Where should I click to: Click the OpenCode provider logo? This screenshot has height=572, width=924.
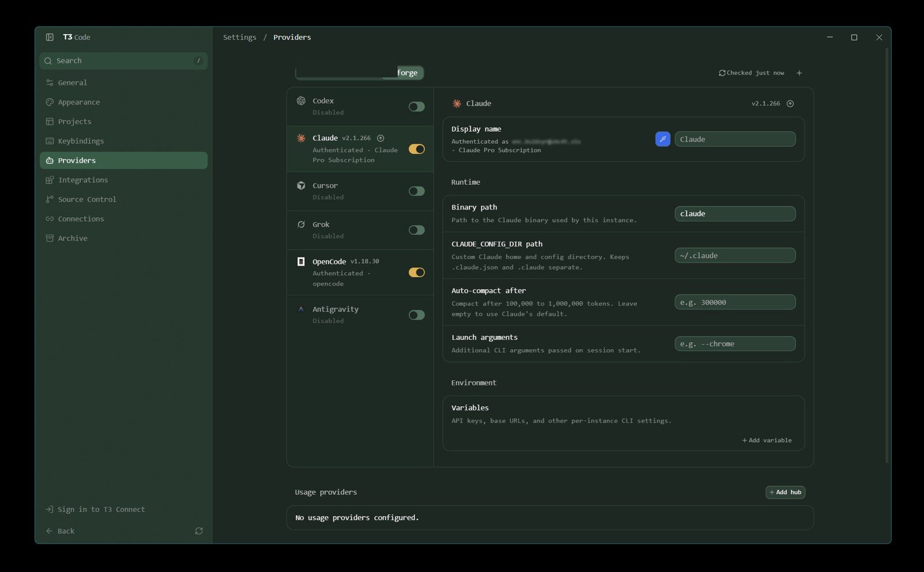point(301,261)
